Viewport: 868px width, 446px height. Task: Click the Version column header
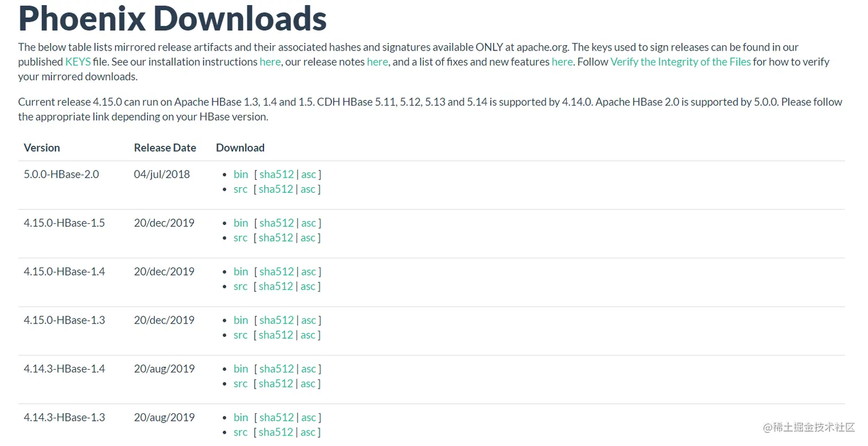coord(42,148)
